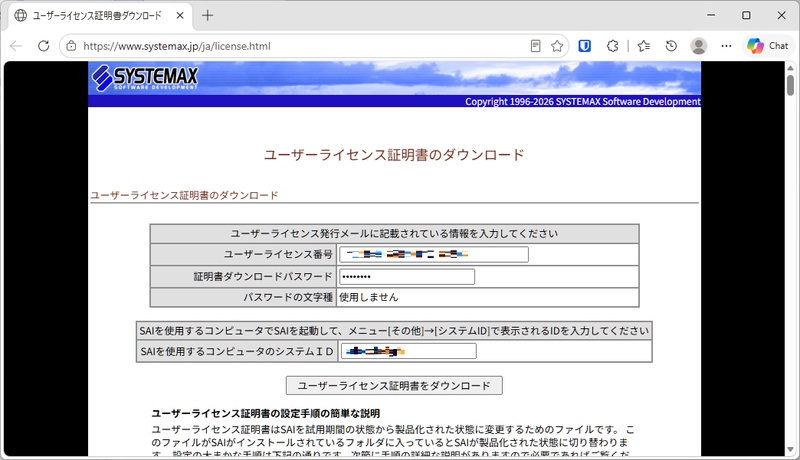Open the Bitwarden extension icon

[585, 46]
